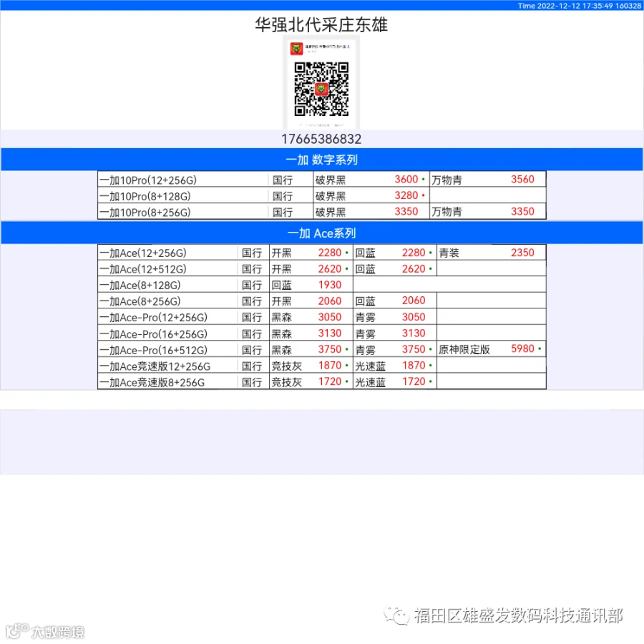644x644 pixels.
Task: Click price 3600 for 破界黑
Action: pyautogui.click(x=406, y=179)
